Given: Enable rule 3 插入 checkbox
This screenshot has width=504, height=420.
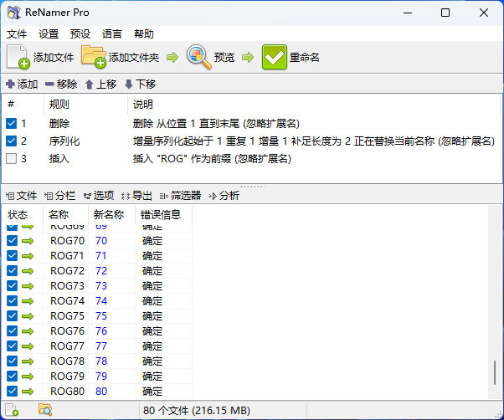Looking at the screenshot, I should (x=11, y=159).
